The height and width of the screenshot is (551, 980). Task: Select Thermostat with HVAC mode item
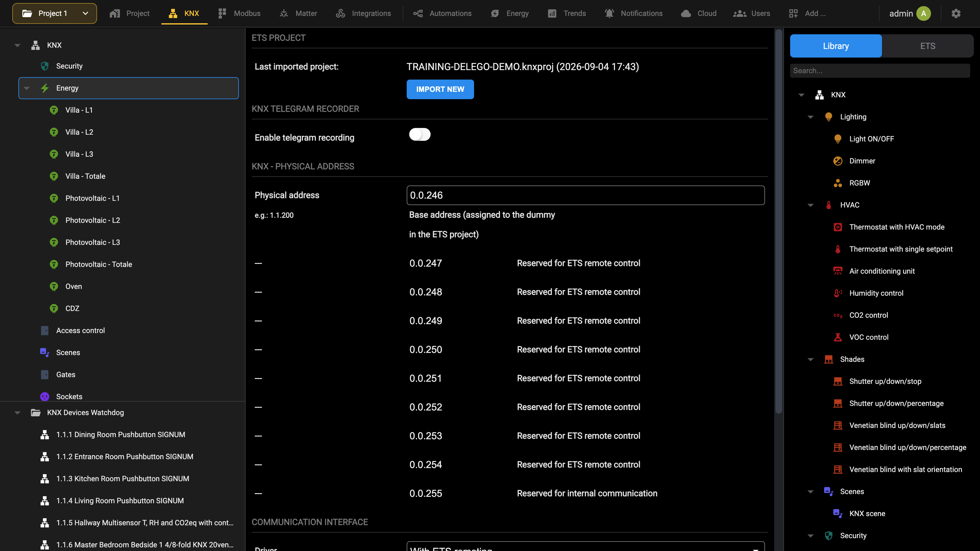click(x=897, y=227)
